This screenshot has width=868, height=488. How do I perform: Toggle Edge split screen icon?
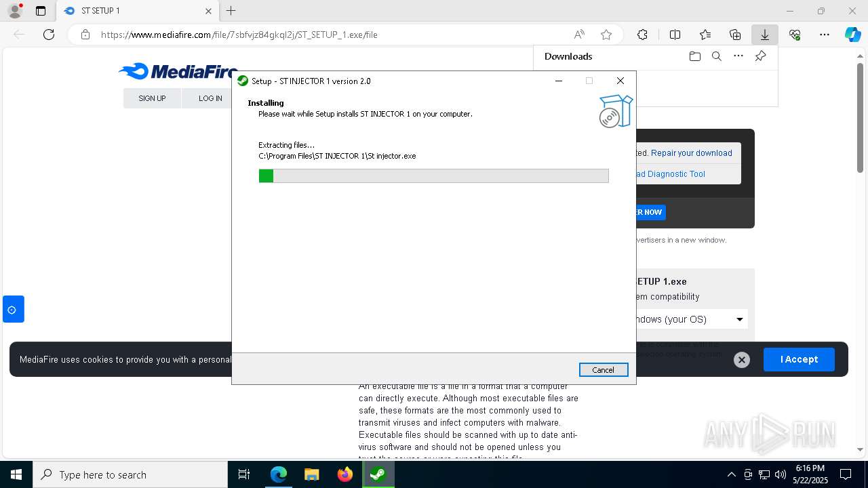pyautogui.click(x=675, y=35)
